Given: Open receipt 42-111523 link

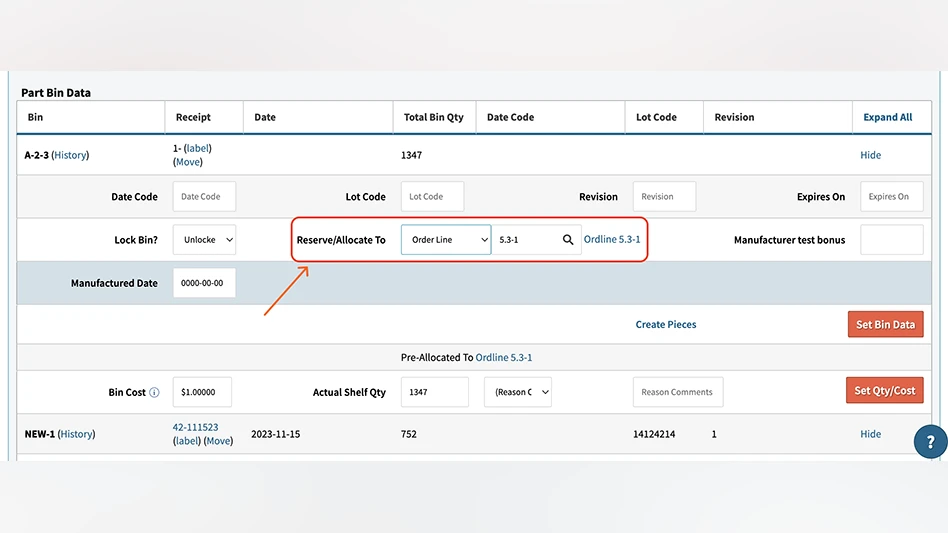Looking at the screenshot, I should tap(195, 427).
